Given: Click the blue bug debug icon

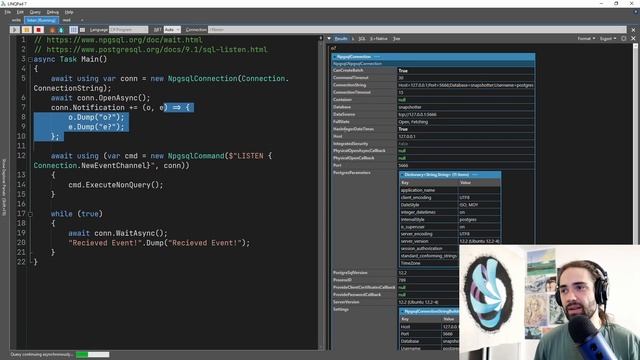Looking at the screenshot, I should coord(61,30).
